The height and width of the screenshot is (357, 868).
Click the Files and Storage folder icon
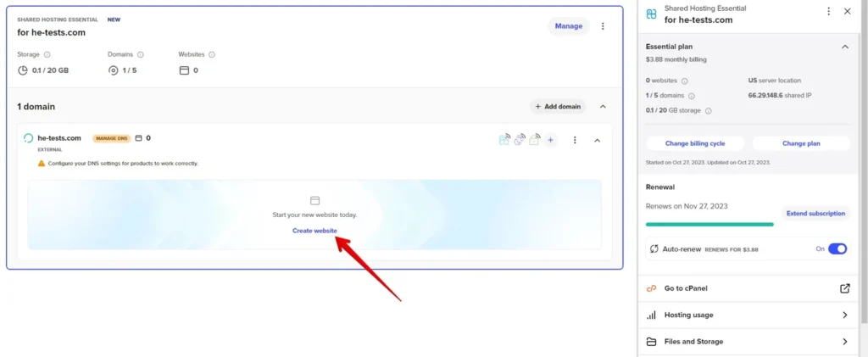652,342
